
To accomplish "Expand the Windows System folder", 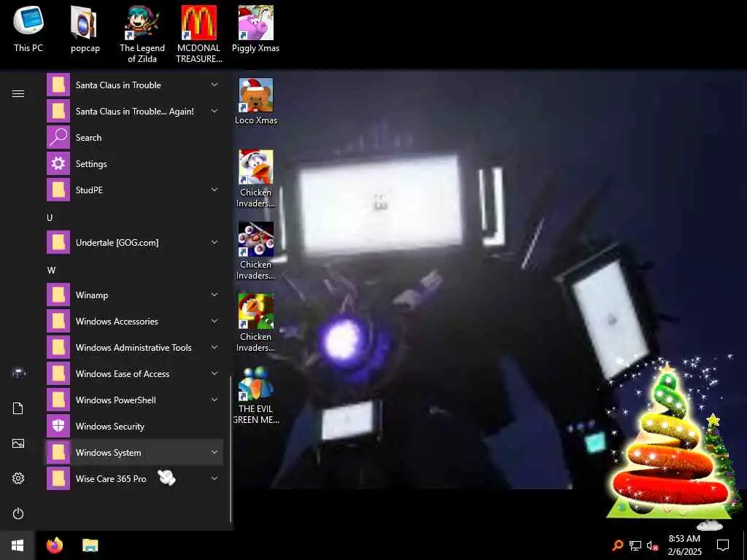I will [x=135, y=452].
